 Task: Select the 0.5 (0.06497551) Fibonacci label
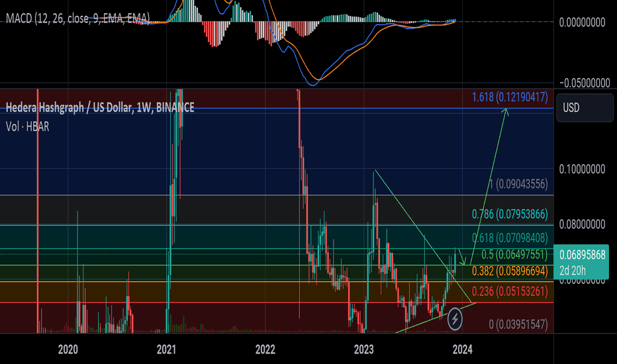(514, 255)
